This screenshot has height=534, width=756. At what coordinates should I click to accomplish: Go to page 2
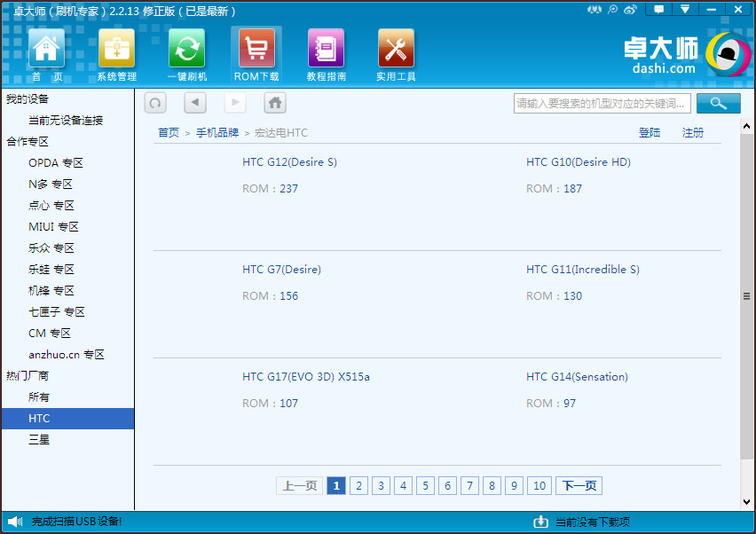coord(358,486)
